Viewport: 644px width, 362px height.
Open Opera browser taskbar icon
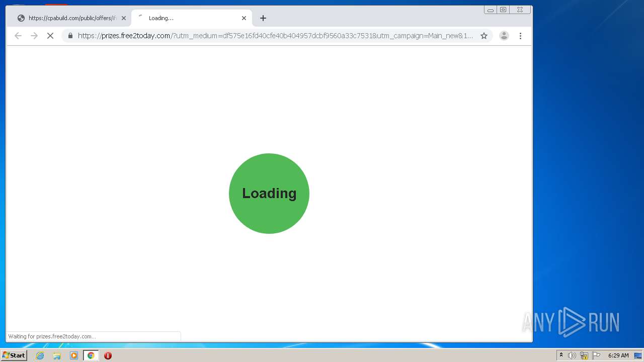(x=108, y=355)
